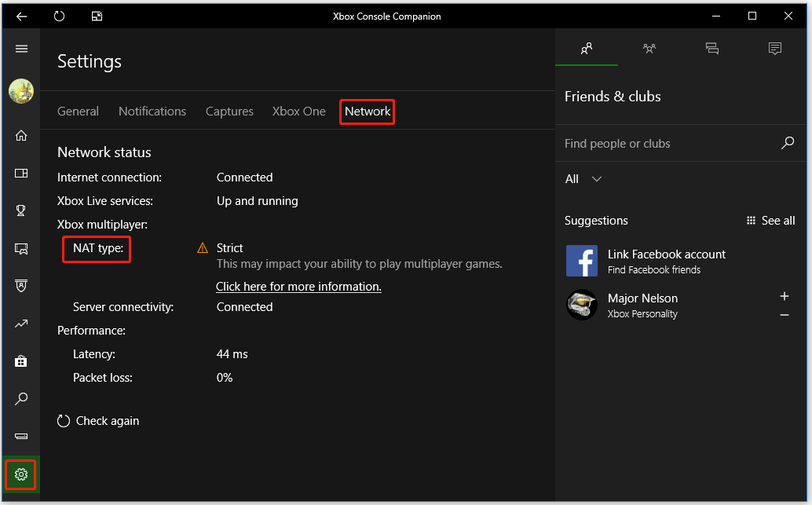Image resolution: width=812 pixels, height=505 pixels.
Task: Open 'Click here for more information' link
Action: [298, 287]
